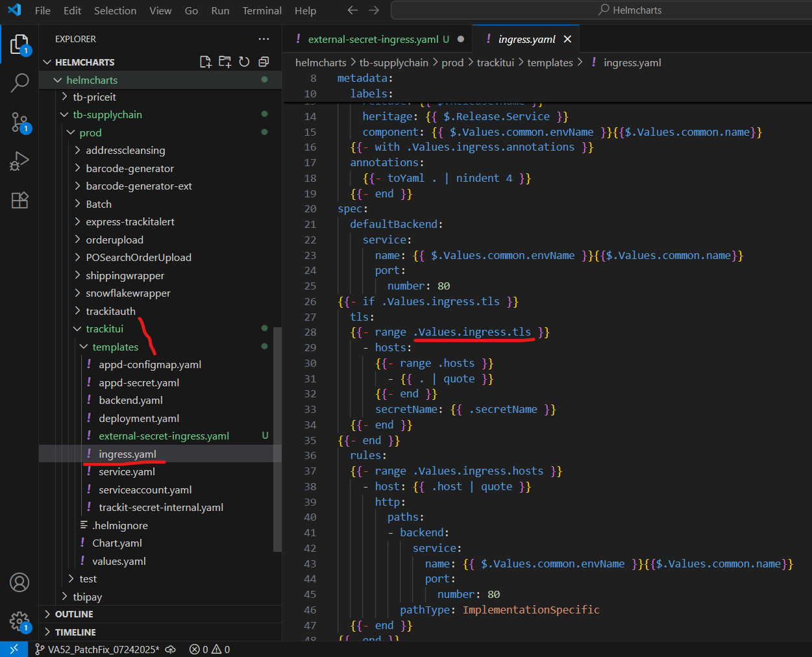
Task: Open the Terminal menu
Action: tap(262, 10)
